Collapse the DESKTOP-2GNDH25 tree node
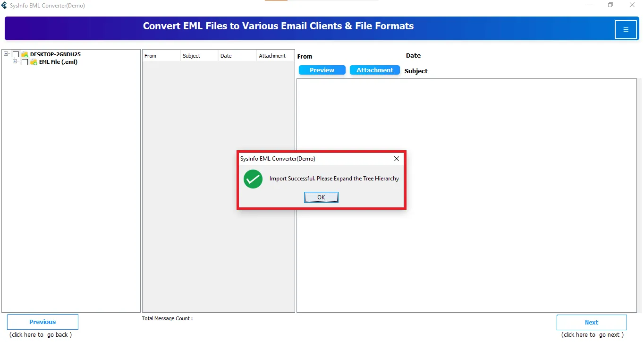The width and height of the screenshot is (644, 342). pyautogui.click(x=6, y=54)
